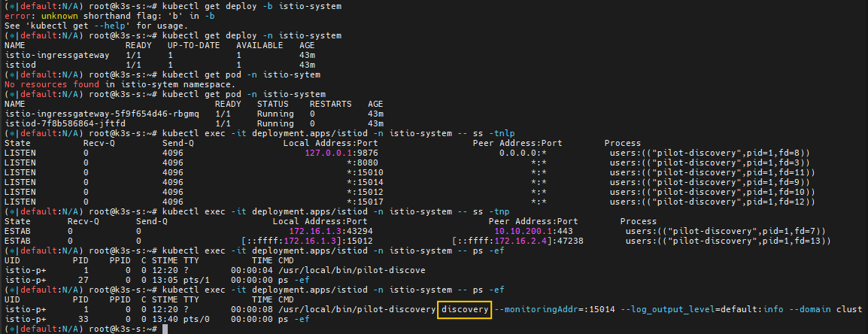868x334 pixels.
Task: Click process entry with 'fd=10'
Action: (712, 193)
